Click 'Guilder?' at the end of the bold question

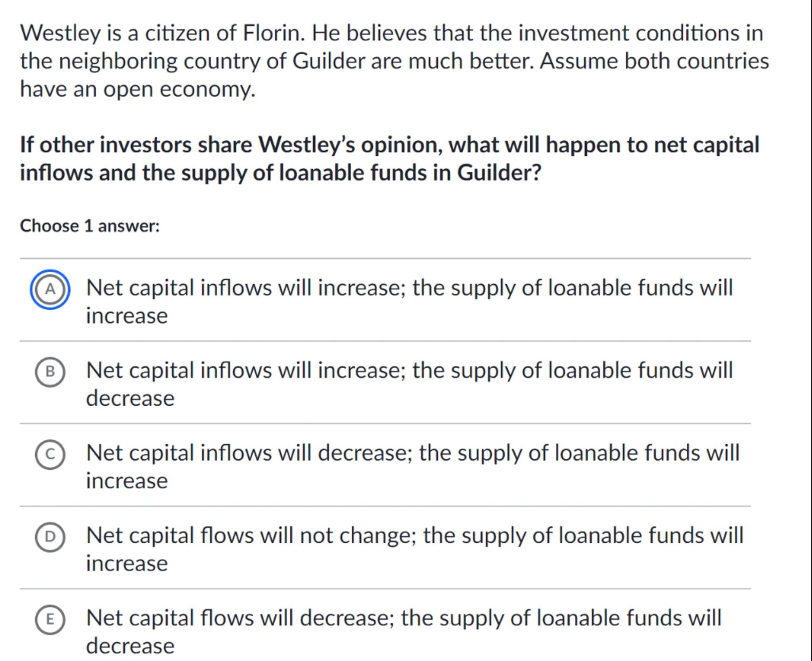(x=499, y=173)
